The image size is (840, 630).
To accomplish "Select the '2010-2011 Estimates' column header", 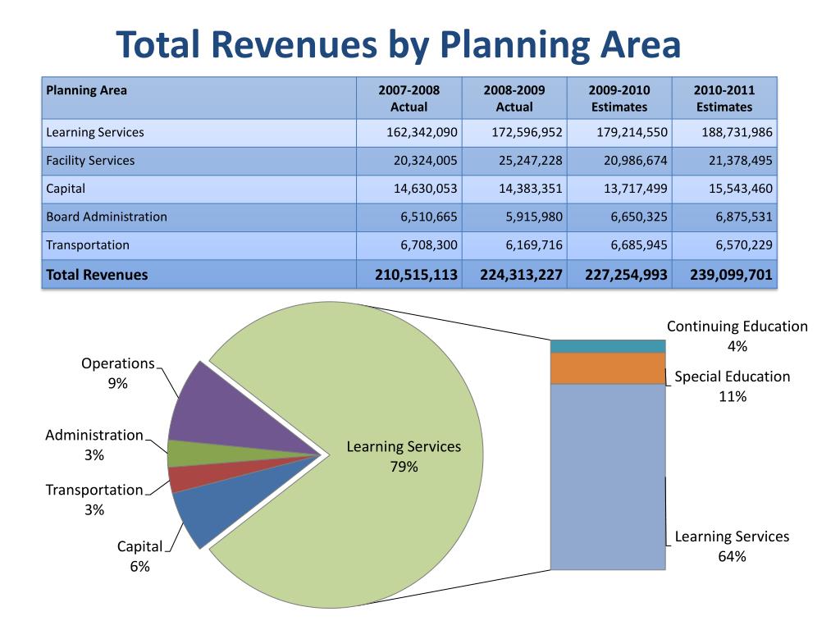I will point(724,98).
